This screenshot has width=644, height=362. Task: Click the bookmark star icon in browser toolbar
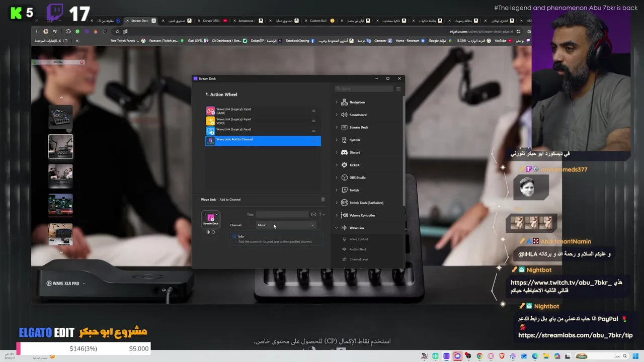click(x=117, y=31)
